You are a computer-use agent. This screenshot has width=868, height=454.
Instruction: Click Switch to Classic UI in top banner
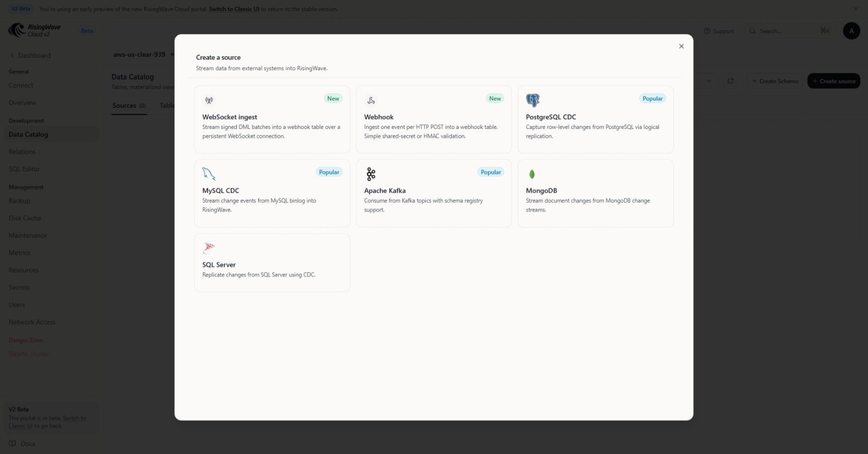(x=234, y=9)
